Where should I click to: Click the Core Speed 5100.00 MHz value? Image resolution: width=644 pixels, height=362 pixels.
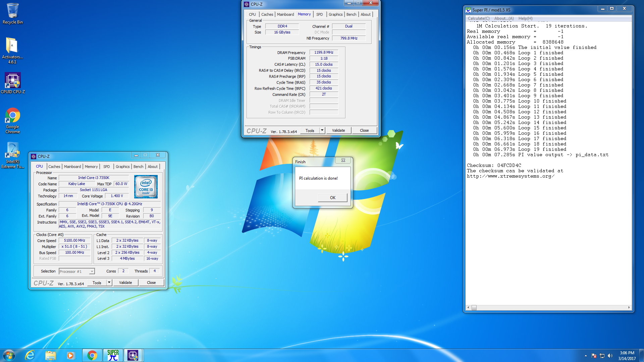coord(74,240)
